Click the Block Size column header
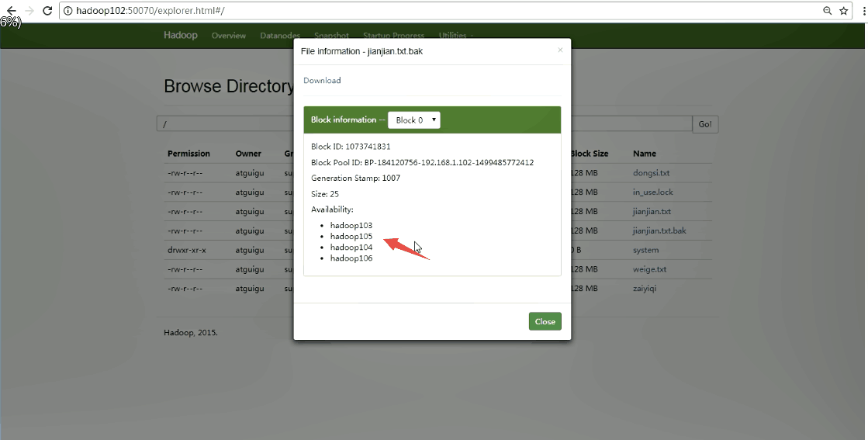 590,154
